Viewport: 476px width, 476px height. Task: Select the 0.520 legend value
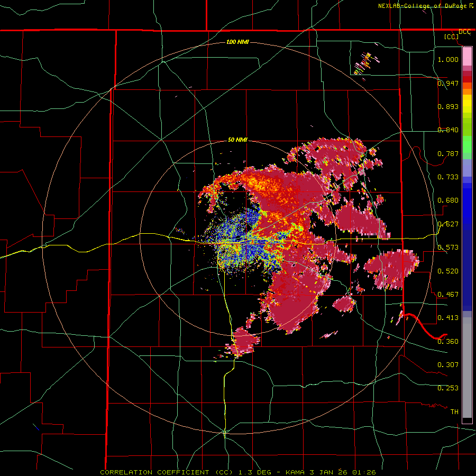(x=448, y=271)
